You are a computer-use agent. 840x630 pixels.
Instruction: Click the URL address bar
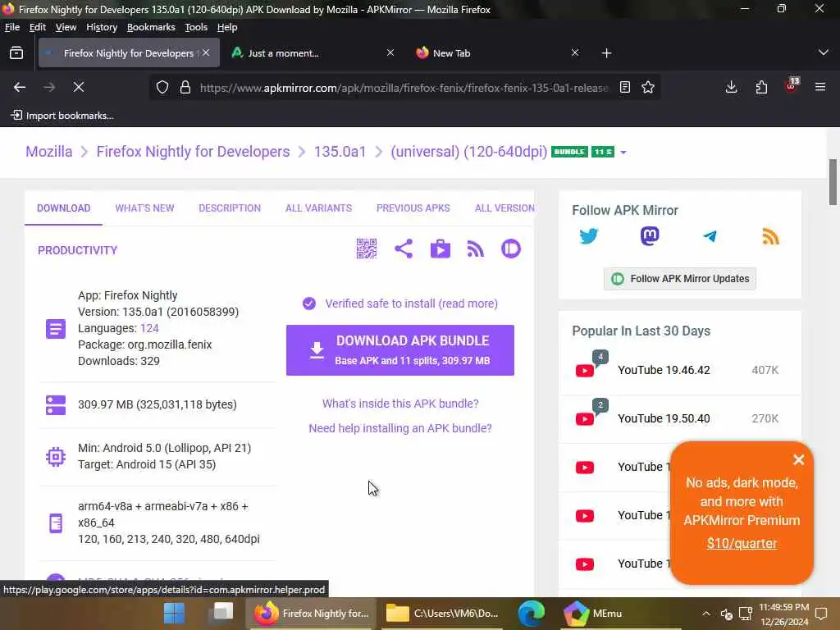click(404, 87)
